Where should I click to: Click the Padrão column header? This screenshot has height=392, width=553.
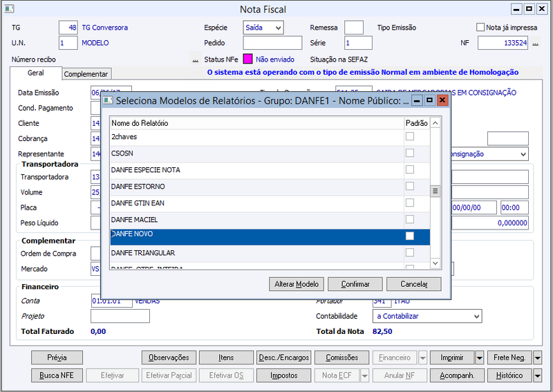coord(417,123)
